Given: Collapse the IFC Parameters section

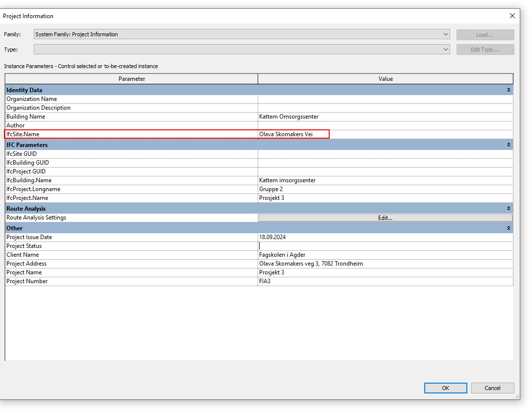Looking at the screenshot, I should pos(508,145).
